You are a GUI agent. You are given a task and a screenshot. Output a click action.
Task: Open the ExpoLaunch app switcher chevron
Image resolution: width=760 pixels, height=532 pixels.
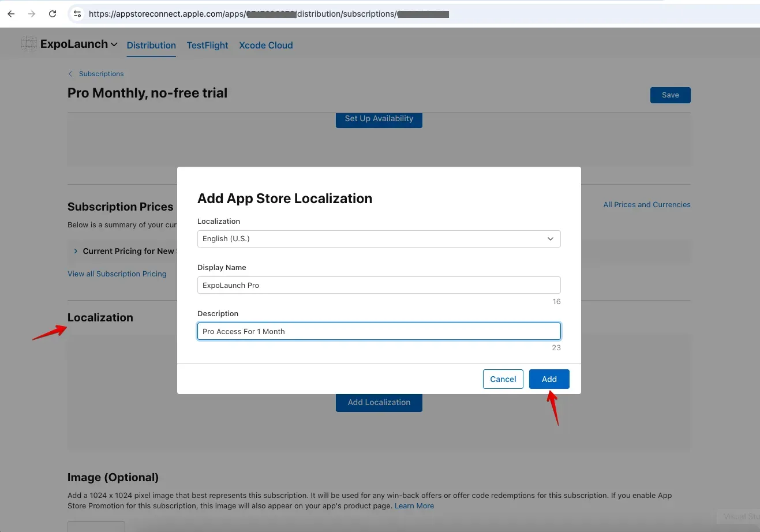coord(114,44)
